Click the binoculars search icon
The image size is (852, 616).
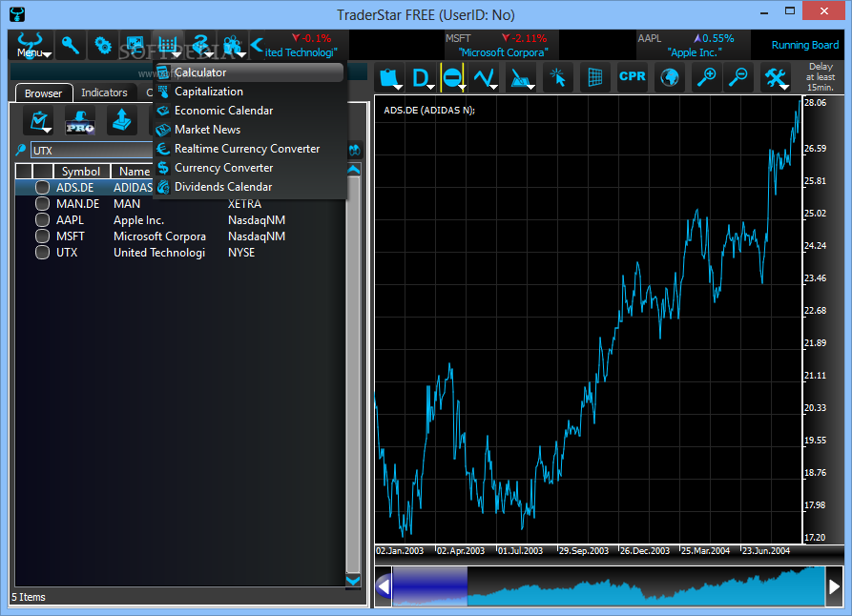pyautogui.click(x=354, y=150)
